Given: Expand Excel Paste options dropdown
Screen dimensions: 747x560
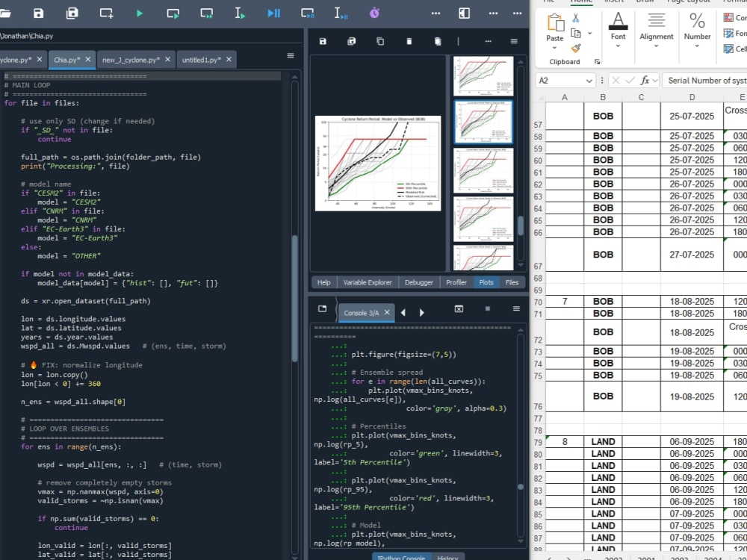Looking at the screenshot, I should [554, 46].
